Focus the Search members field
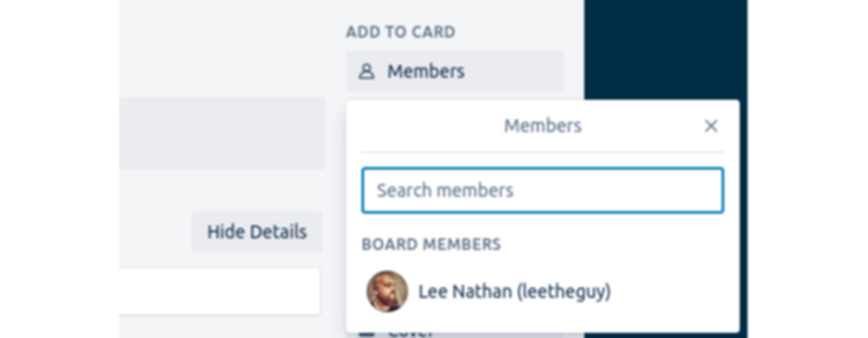The height and width of the screenshot is (338, 868). (542, 191)
